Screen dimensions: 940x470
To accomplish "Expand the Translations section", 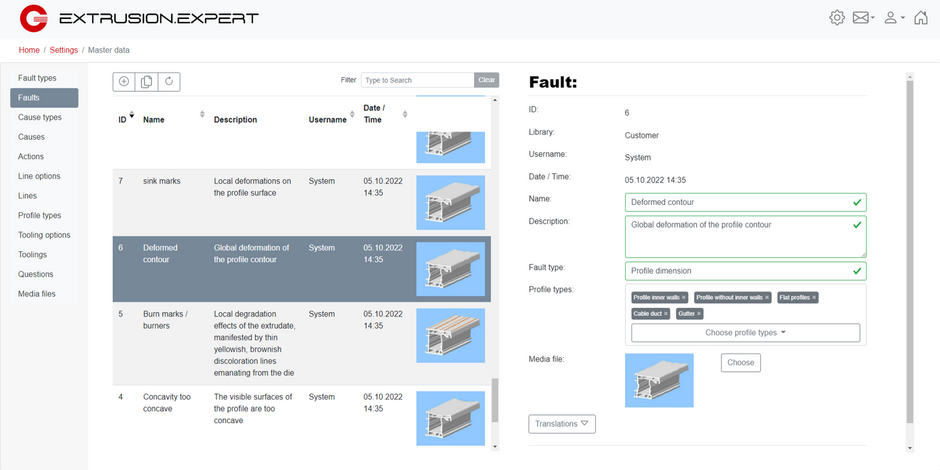I will [562, 424].
